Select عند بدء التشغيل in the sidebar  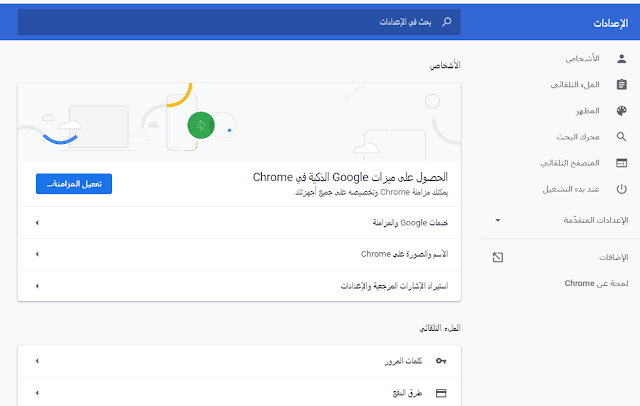click(571, 189)
